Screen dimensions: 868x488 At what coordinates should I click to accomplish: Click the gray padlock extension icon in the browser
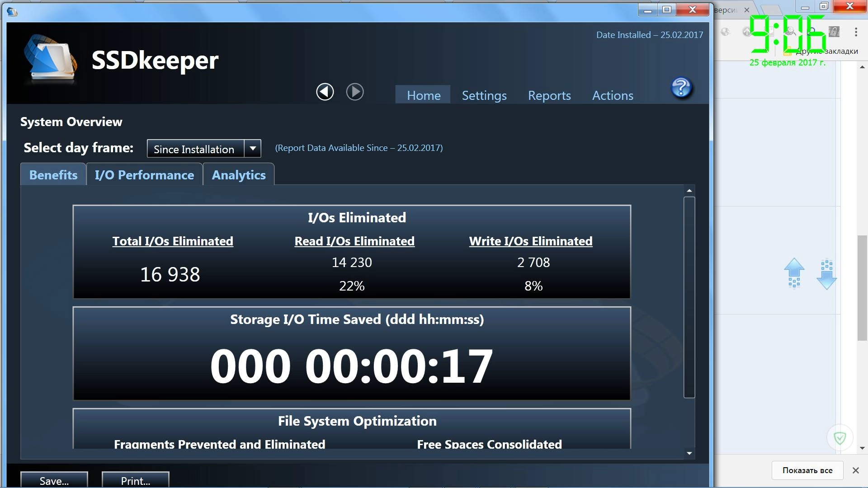pos(834,32)
